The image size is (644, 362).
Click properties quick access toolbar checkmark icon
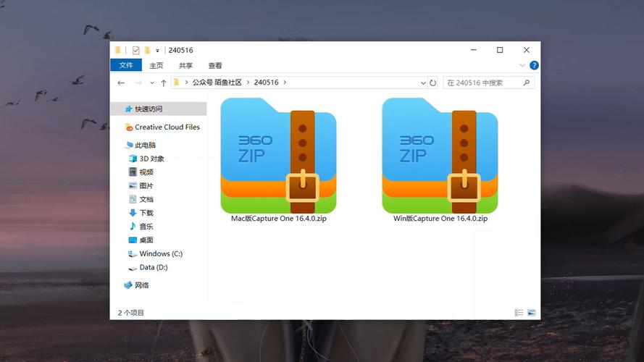[136, 51]
